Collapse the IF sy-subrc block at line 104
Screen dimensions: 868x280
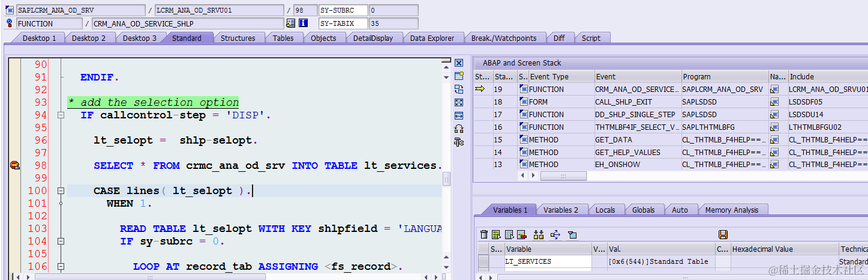pos(61,241)
